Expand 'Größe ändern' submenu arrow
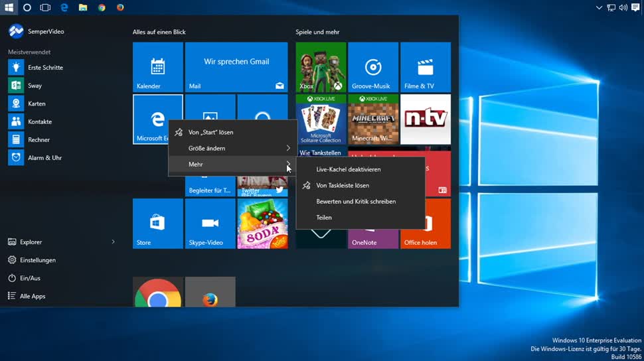The height and width of the screenshot is (361, 644). coord(288,148)
